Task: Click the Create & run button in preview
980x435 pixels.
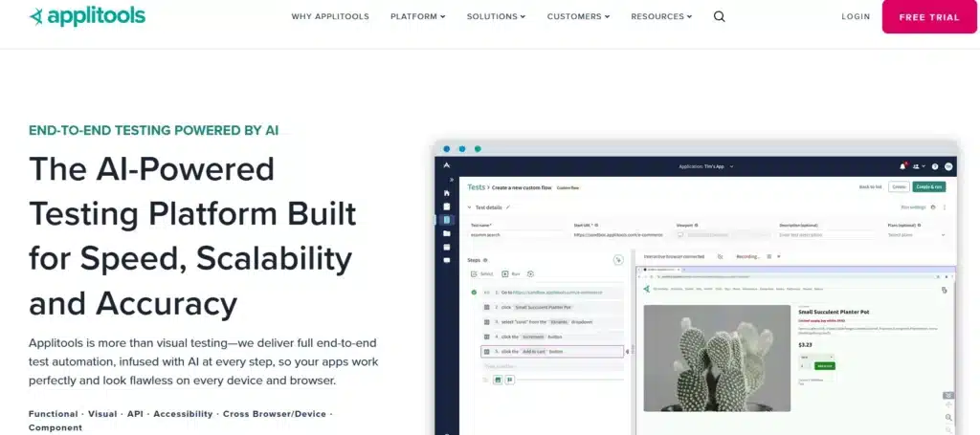Action: [928, 186]
